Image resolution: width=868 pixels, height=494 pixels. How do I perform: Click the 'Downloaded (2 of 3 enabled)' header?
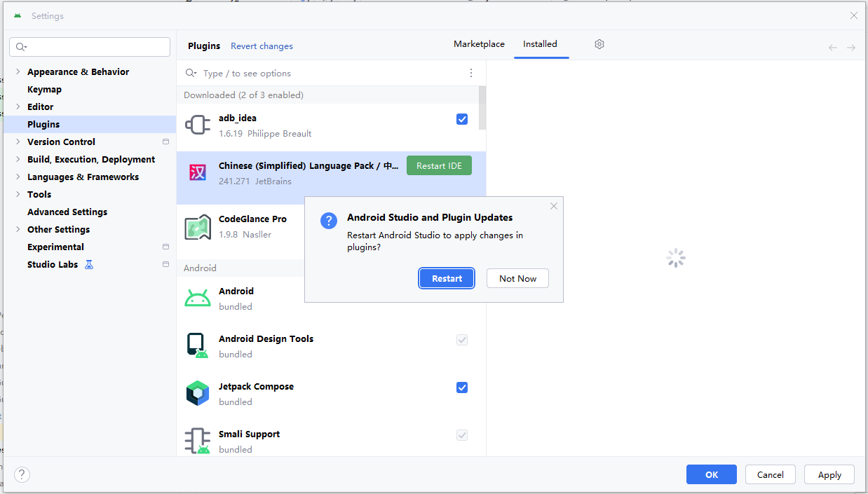click(243, 95)
